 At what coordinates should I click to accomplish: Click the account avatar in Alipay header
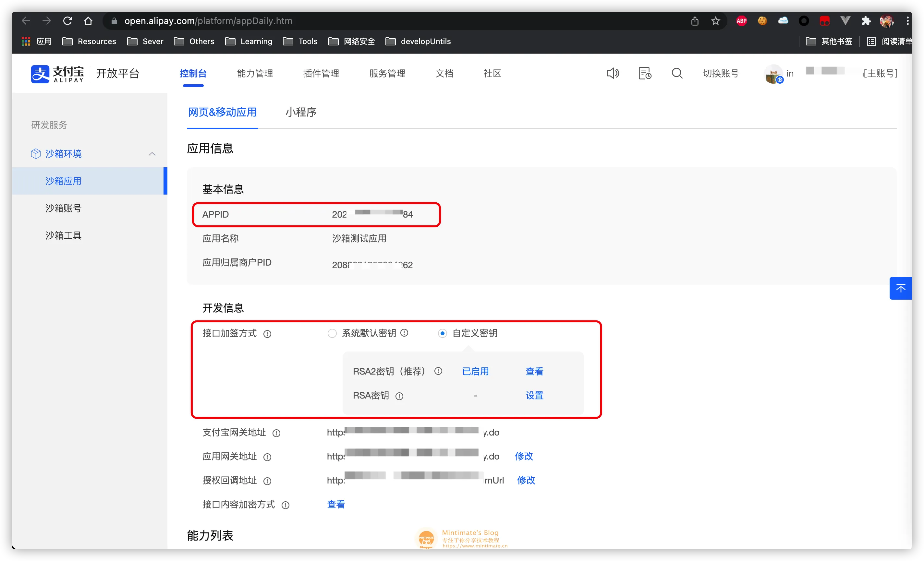click(x=774, y=74)
